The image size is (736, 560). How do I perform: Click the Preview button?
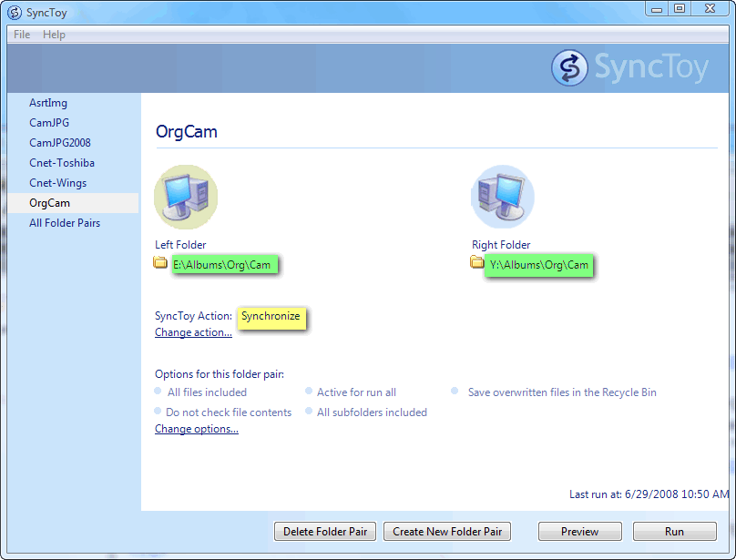coord(580,532)
